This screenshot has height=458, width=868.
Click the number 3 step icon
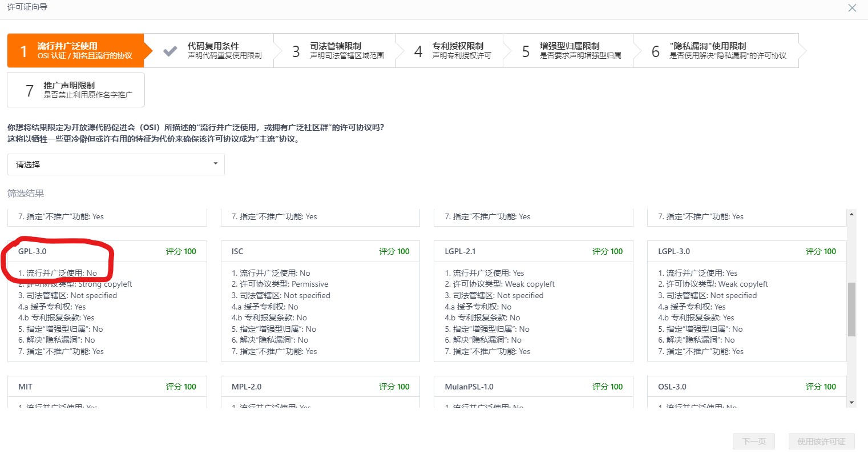pyautogui.click(x=296, y=50)
